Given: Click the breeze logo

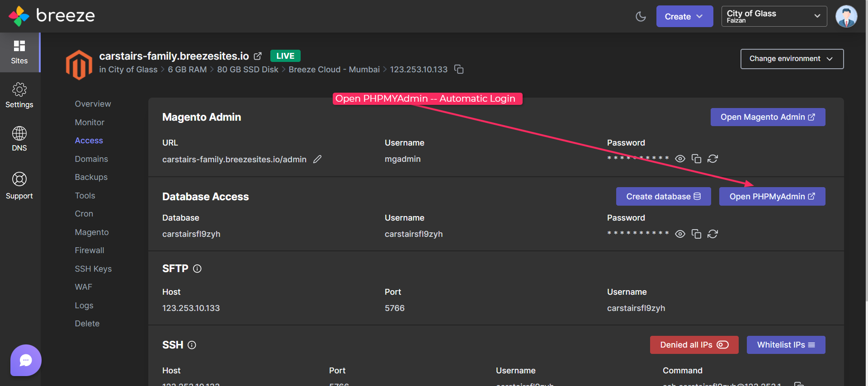Looking at the screenshot, I should 52,16.
